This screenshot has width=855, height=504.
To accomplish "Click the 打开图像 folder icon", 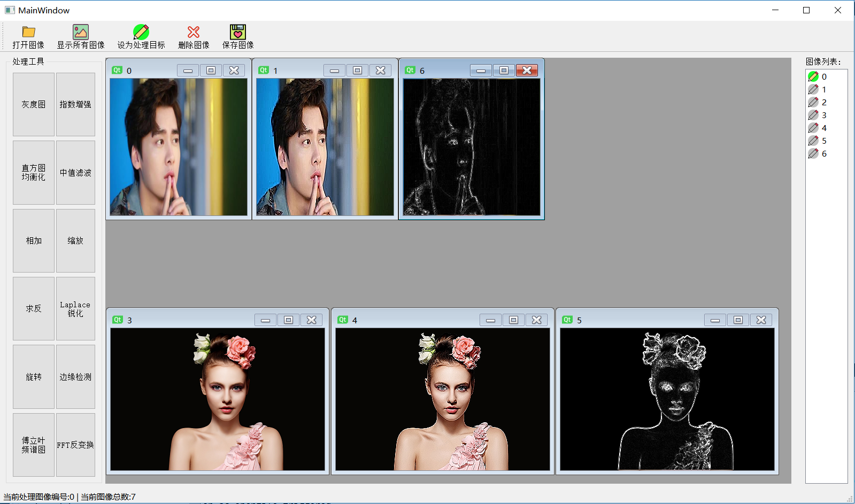I will click(x=28, y=32).
